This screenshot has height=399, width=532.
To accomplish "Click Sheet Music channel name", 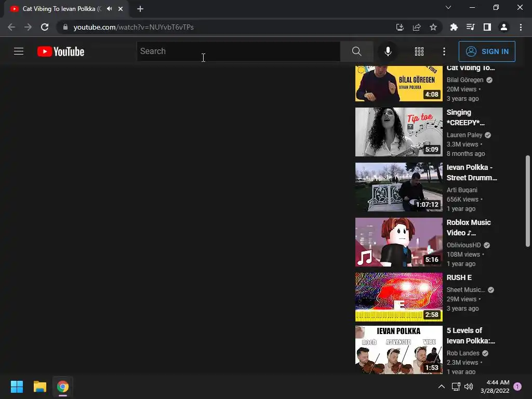I will coord(466,290).
